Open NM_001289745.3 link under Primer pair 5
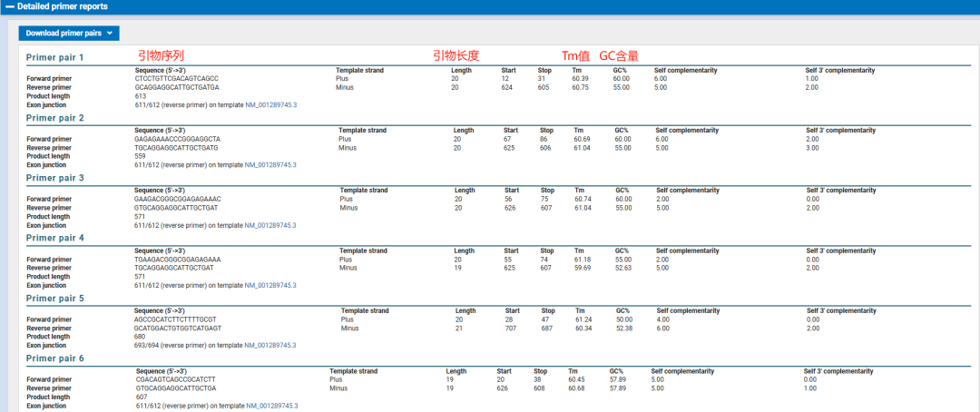This screenshot has height=412, width=980. click(x=270, y=345)
